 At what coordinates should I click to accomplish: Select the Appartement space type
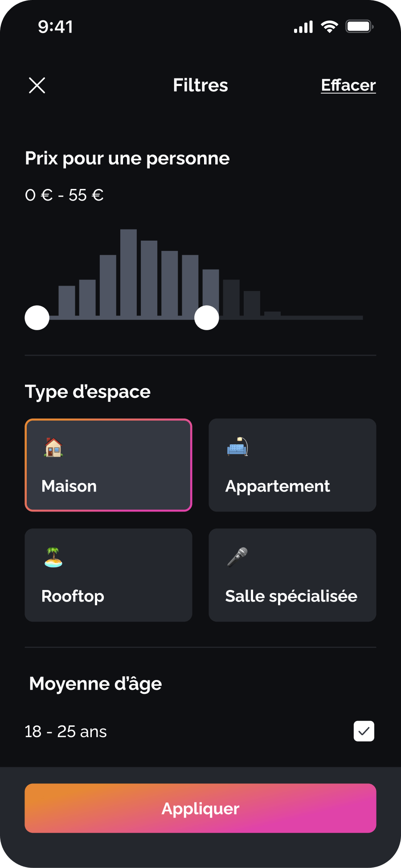(292, 465)
